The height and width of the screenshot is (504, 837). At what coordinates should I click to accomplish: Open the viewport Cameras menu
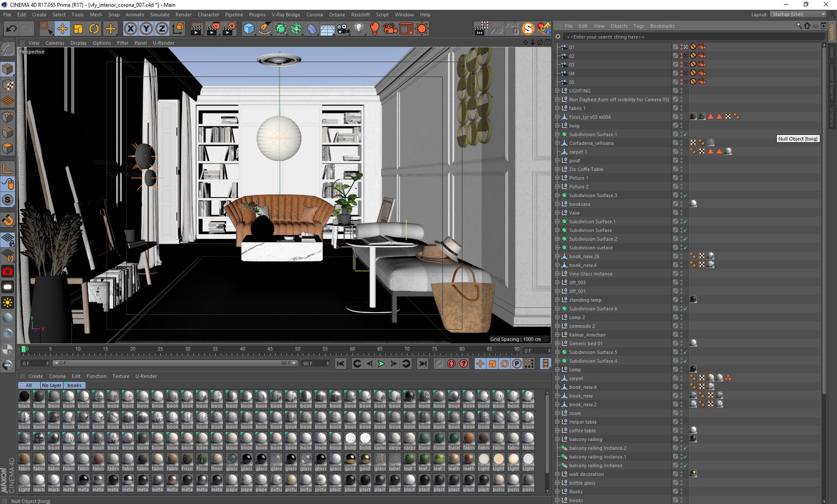coord(55,43)
